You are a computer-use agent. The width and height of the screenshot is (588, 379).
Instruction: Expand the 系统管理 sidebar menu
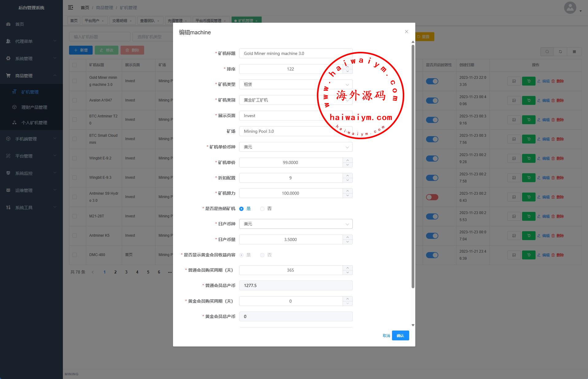pyautogui.click(x=31, y=59)
